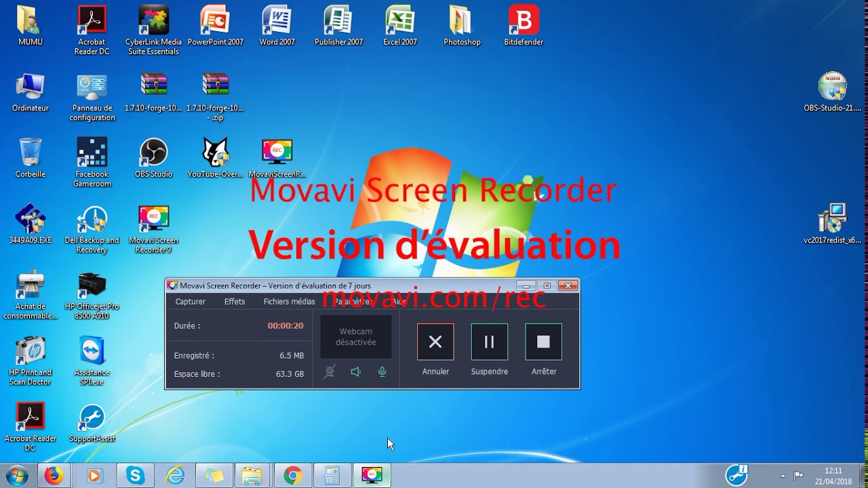Select the Ordinateur desktop icon
The image size is (868, 488).
pyautogui.click(x=31, y=91)
